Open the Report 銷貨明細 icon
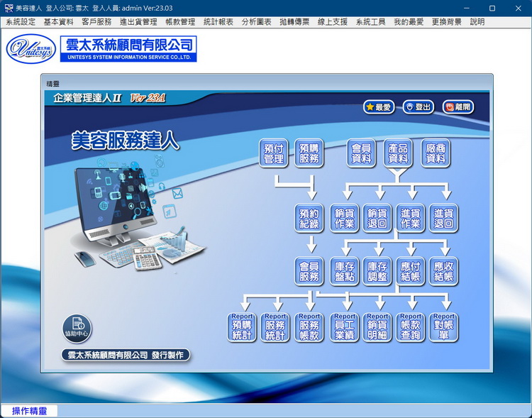Screen dimensions: 532x418 [x=377, y=327]
